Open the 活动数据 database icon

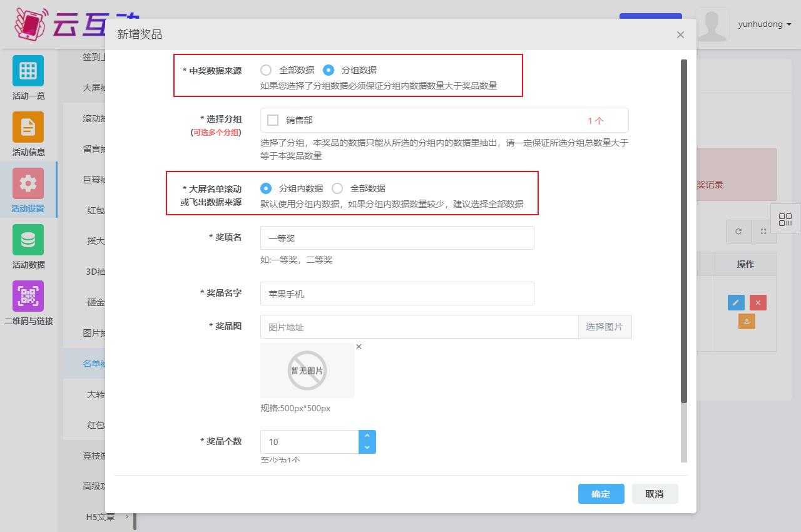click(28, 240)
